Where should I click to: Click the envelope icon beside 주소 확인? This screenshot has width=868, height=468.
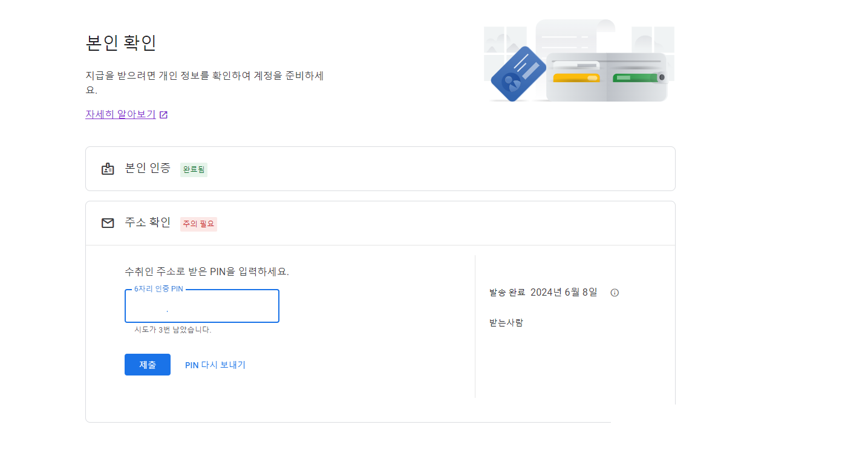click(107, 223)
